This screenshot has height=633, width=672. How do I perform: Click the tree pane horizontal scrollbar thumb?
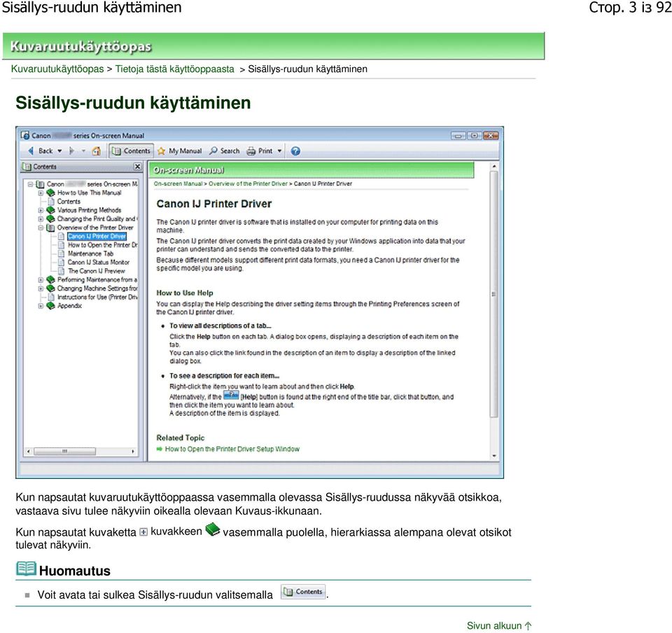(64, 451)
